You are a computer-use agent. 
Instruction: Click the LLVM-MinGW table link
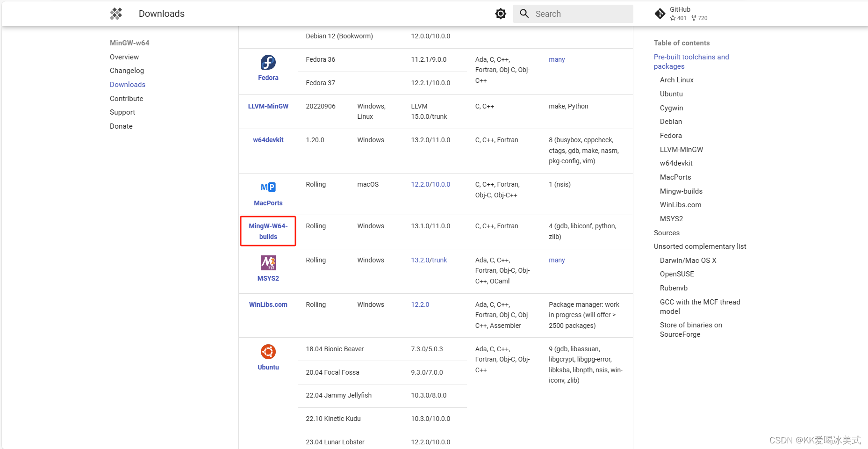pyautogui.click(x=268, y=106)
